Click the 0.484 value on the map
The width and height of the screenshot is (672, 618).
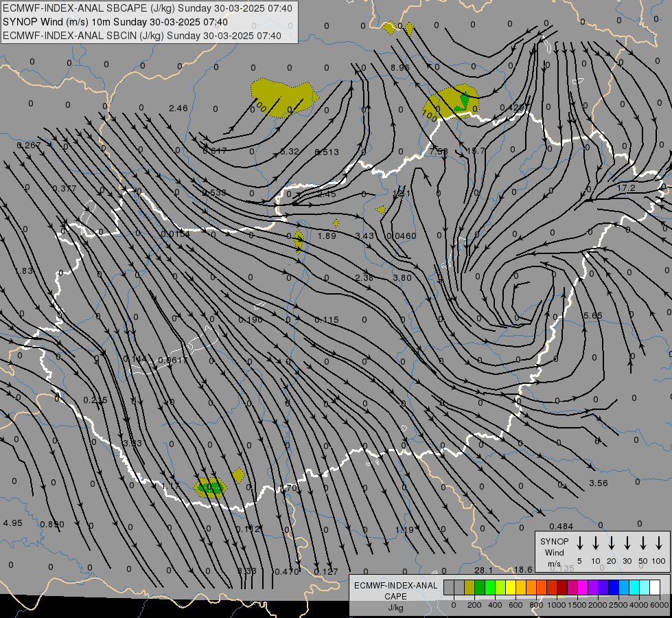pos(561,526)
